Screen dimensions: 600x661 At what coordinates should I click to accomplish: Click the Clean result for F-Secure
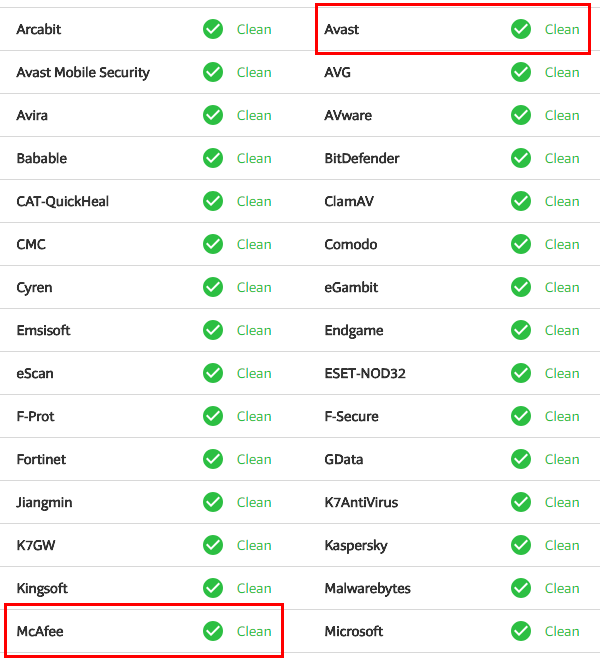(561, 416)
